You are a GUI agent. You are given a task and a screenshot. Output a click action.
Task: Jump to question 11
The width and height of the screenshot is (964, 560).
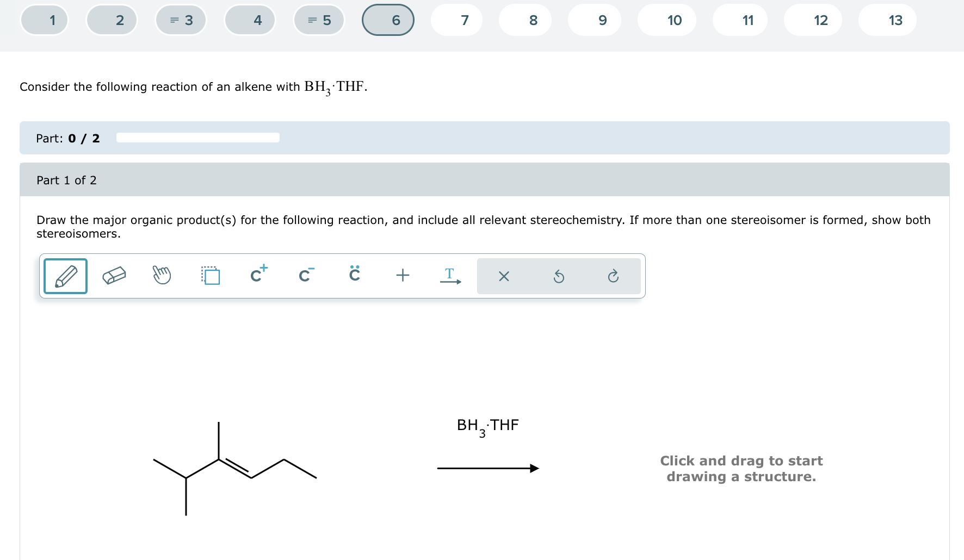[740, 20]
